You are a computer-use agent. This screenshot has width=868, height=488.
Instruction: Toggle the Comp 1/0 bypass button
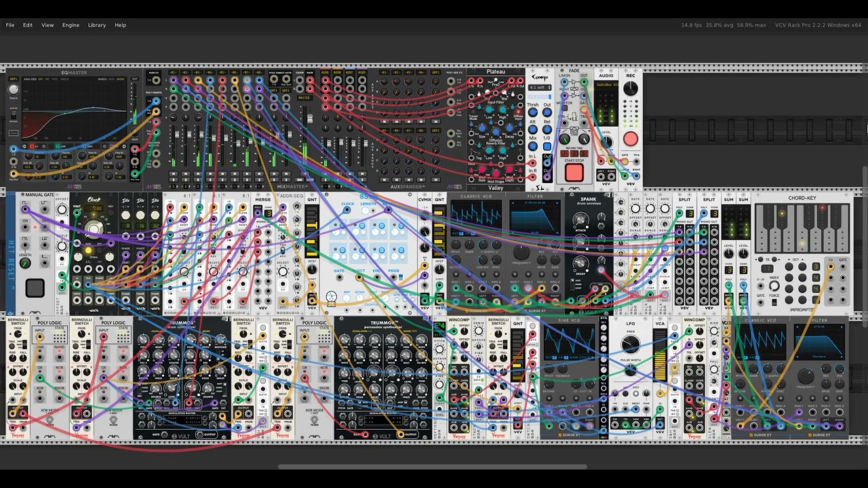click(x=547, y=146)
